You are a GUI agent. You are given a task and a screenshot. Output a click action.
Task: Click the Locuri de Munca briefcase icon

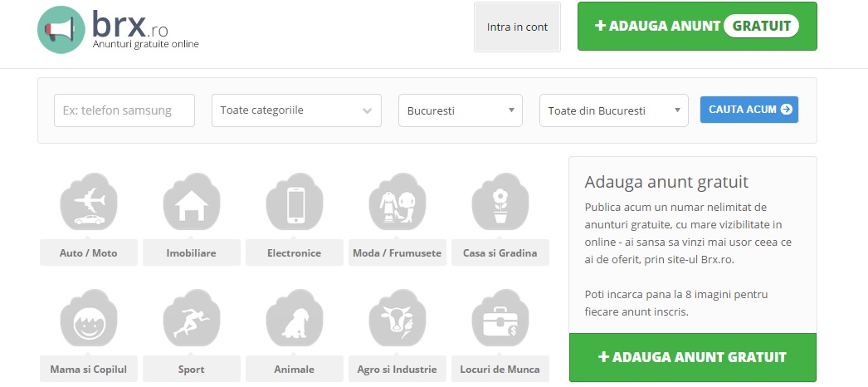500,321
